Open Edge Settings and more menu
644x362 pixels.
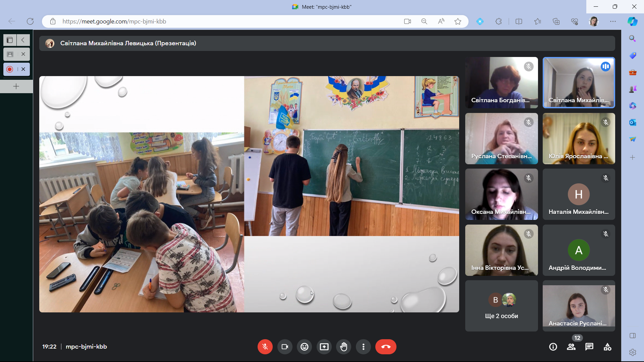[613, 21]
